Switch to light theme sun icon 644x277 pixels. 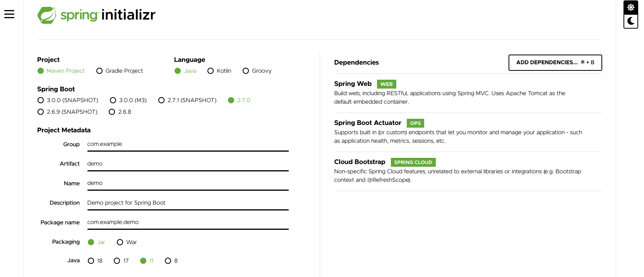coord(631,7)
